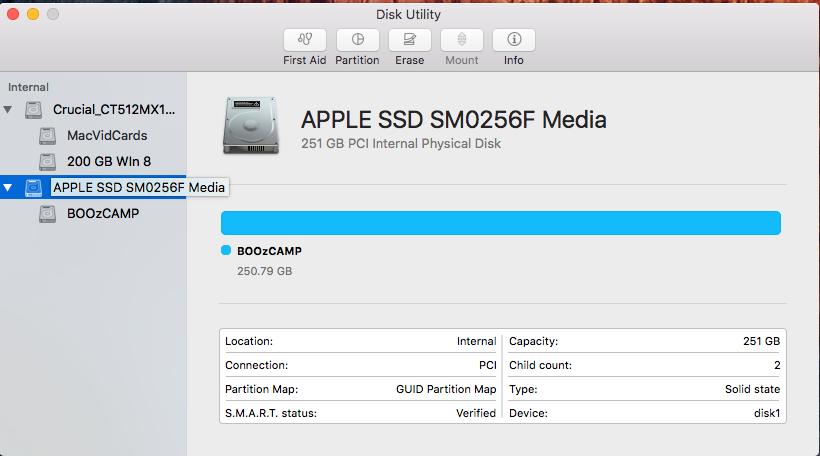Click the Child count value 2
820x456 pixels.
pos(777,366)
